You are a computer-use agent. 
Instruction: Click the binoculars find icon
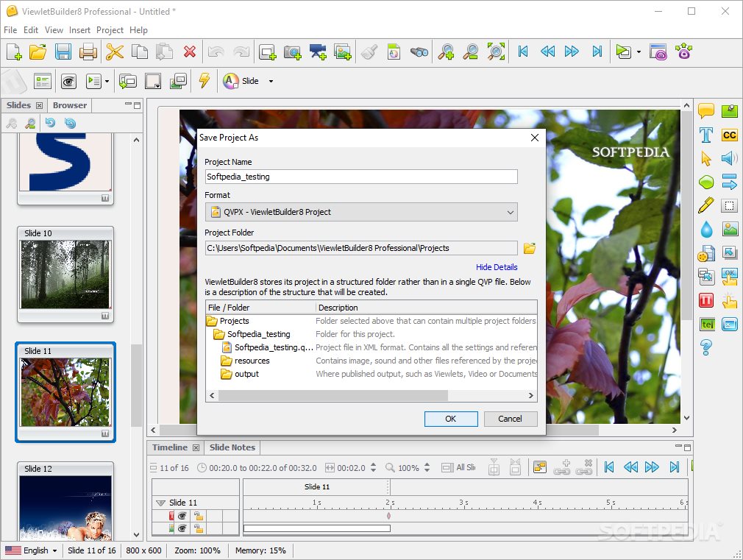pyautogui.click(x=419, y=52)
